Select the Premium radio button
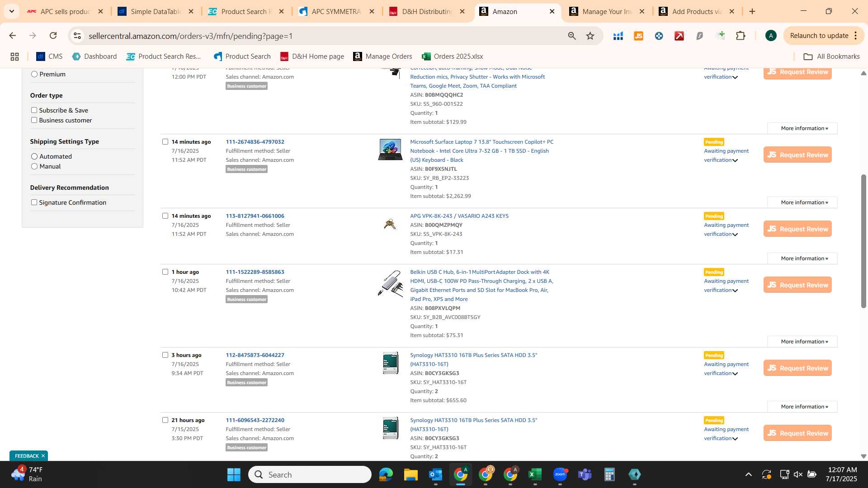 [x=34, y=74]
